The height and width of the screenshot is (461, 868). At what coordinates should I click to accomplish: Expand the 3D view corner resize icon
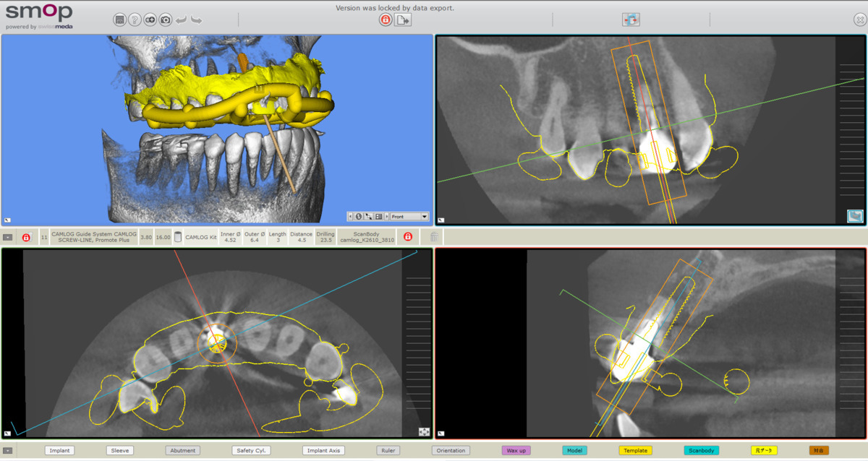7,220
